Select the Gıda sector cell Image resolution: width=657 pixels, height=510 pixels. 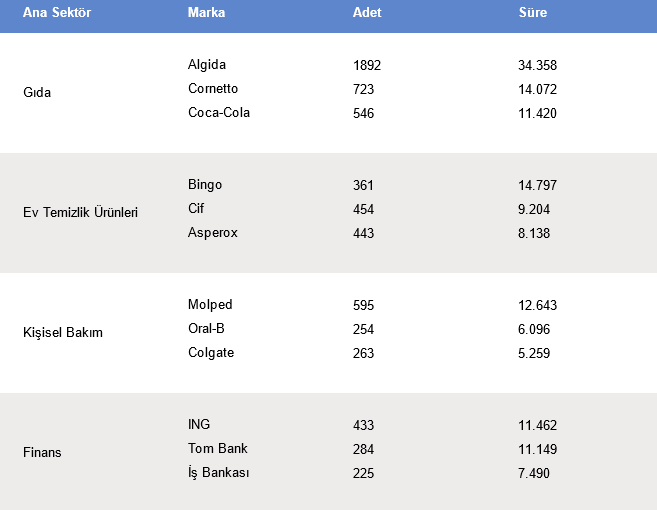tap(37, 92)
